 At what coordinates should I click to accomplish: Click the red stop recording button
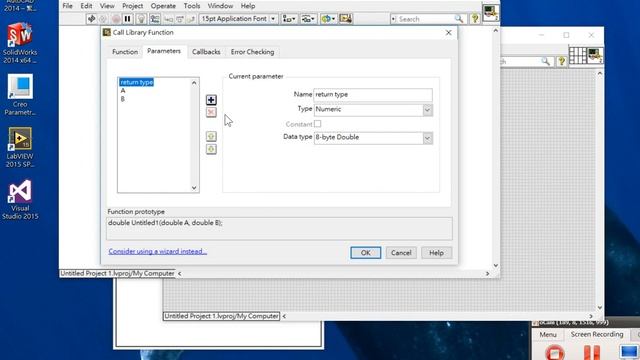pos(554,353)
